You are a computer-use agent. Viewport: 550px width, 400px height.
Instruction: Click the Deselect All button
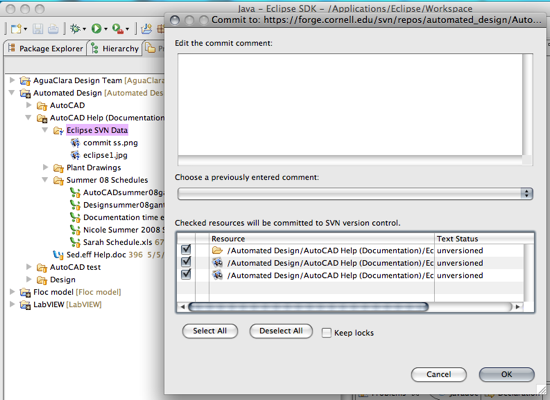click(x=281, y=331)
